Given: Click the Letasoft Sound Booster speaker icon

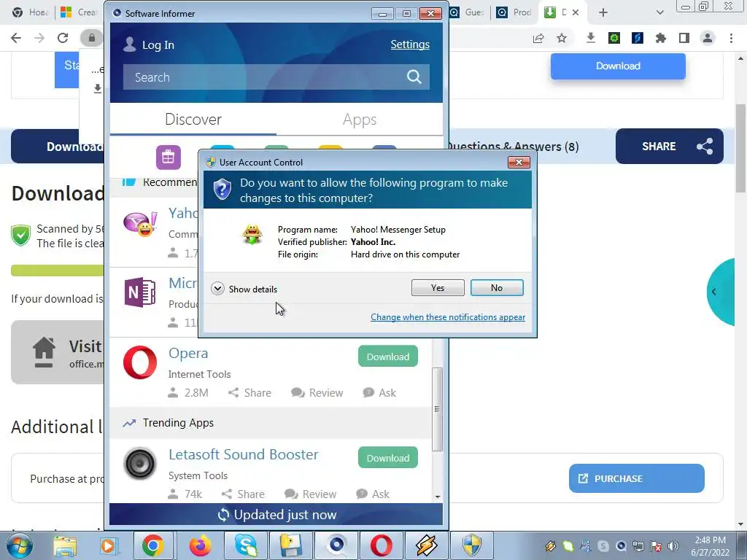Looking at the screenshot, I should (x=140, y=463).
